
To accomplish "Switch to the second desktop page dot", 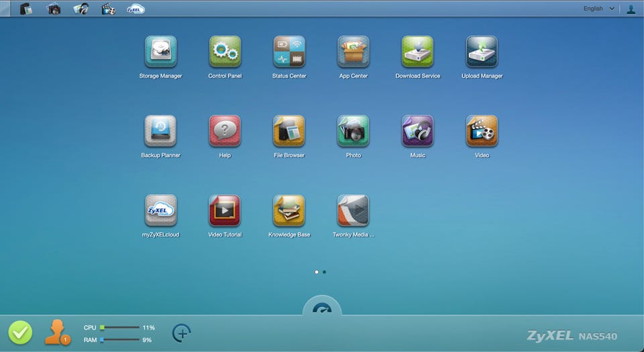I will [325, 272].
